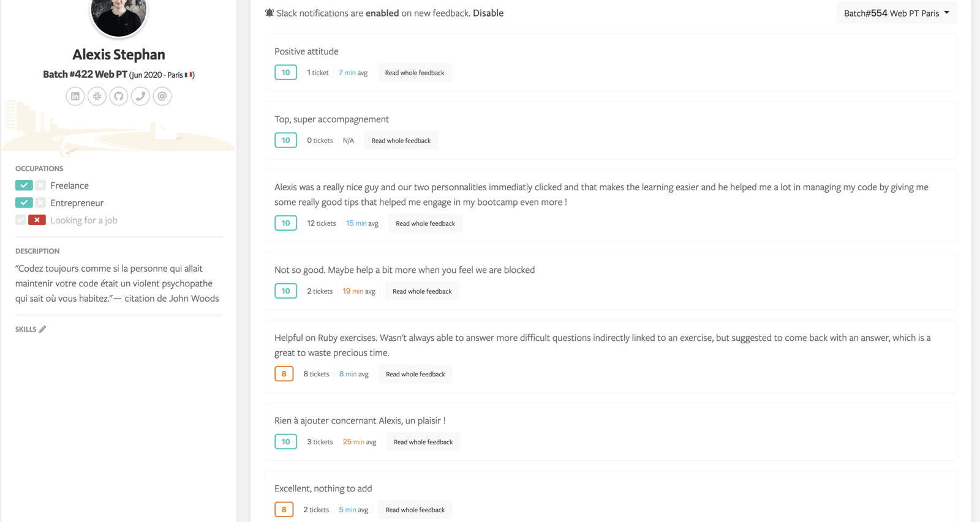The width and height of the screenshot is (980, 522).
Task: Read whole feedback for Top, super accompagnement
Action: pos(401,141)
